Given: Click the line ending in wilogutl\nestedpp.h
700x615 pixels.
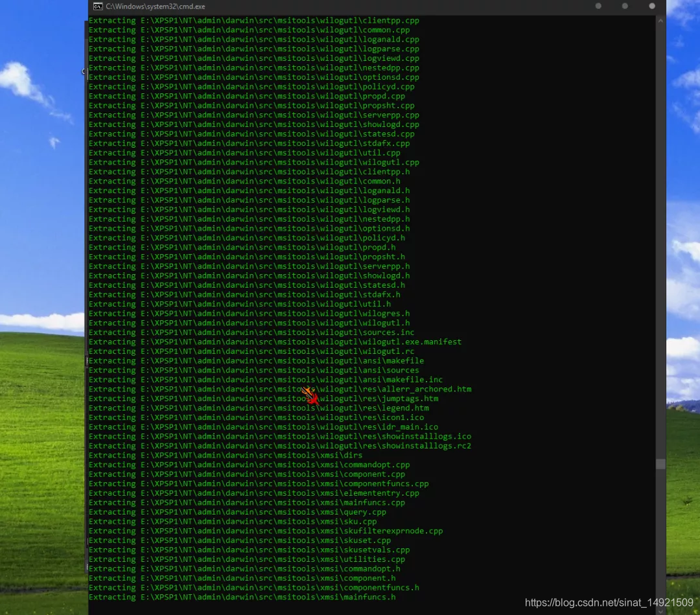Looking at the screenshot, I should [x=249, y=219].
